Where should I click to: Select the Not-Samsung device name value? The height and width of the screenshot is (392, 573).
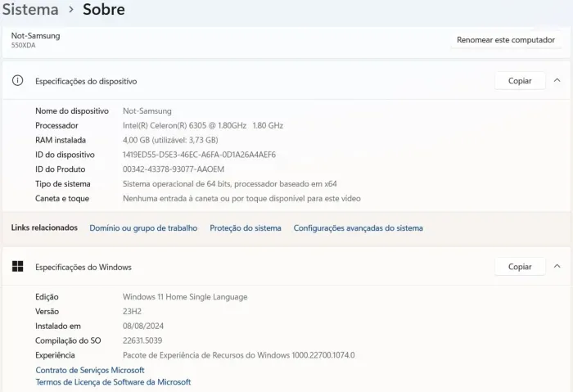click(x=147, y=110)
